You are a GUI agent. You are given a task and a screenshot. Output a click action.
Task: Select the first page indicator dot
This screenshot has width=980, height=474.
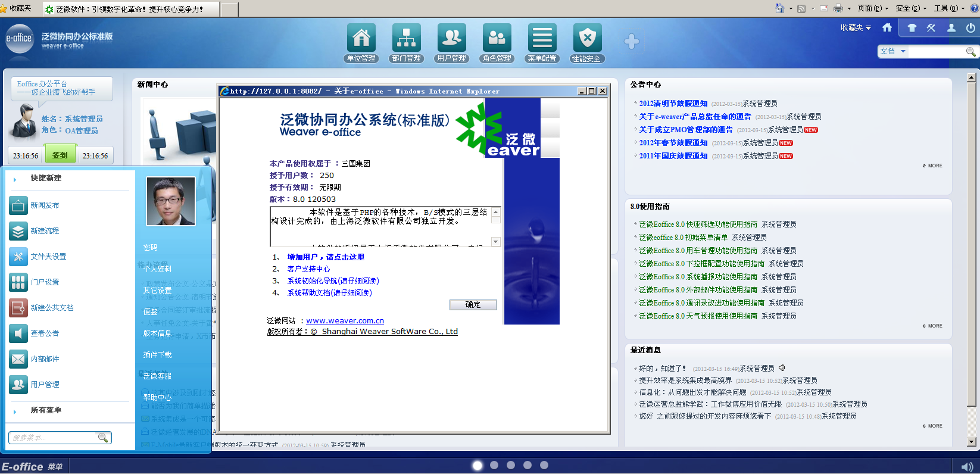point(477,466)
